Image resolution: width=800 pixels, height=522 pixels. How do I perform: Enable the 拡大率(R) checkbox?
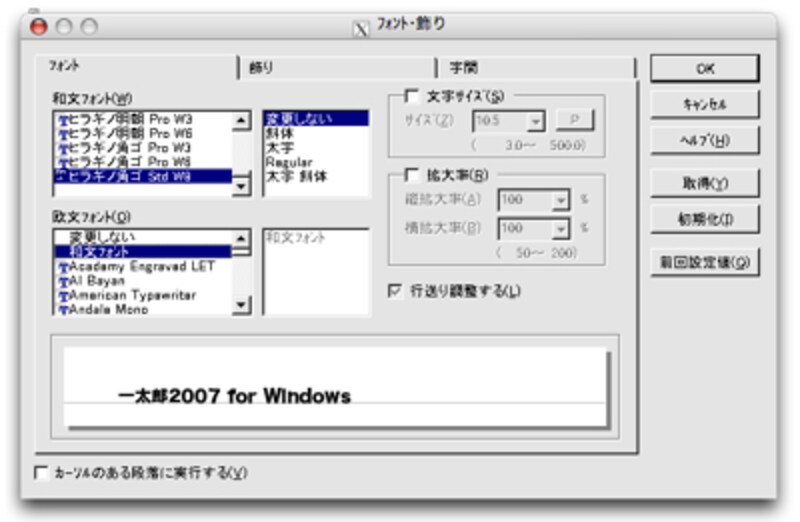411,175
